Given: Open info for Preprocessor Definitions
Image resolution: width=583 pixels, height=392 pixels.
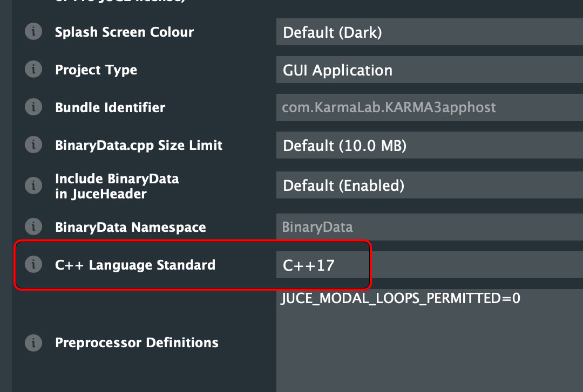Looking at the screenshot, I should [x=33, y=342].
